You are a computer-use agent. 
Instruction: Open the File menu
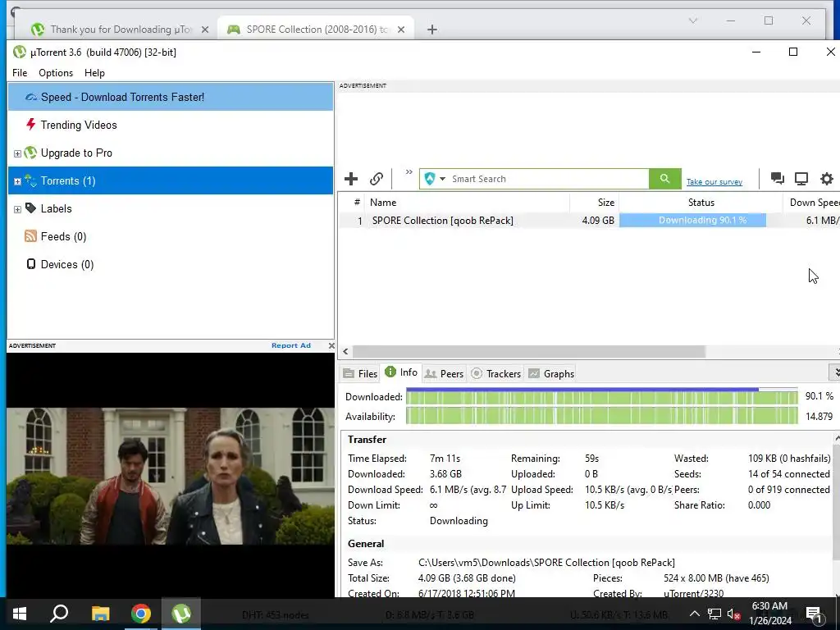[20, 73]
